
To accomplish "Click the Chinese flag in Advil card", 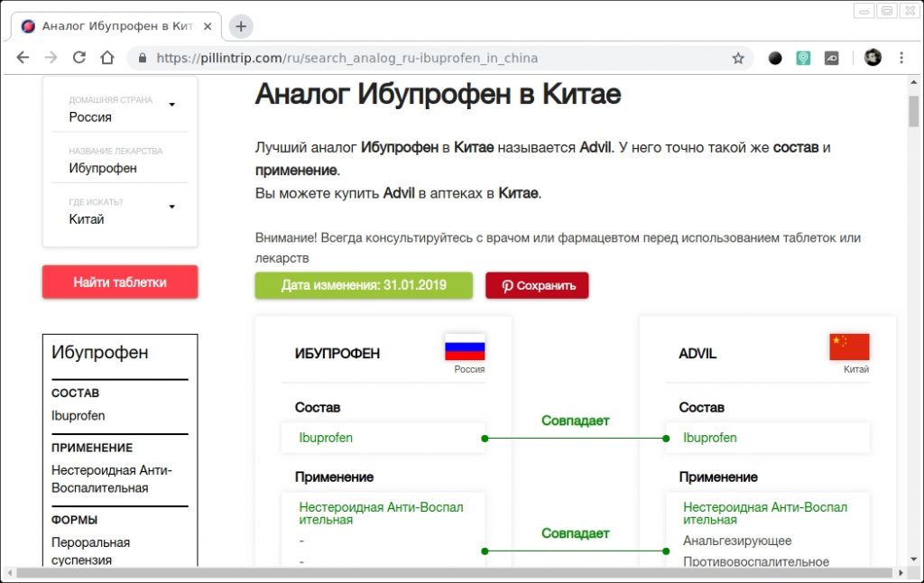I will (x=849, y=347).
